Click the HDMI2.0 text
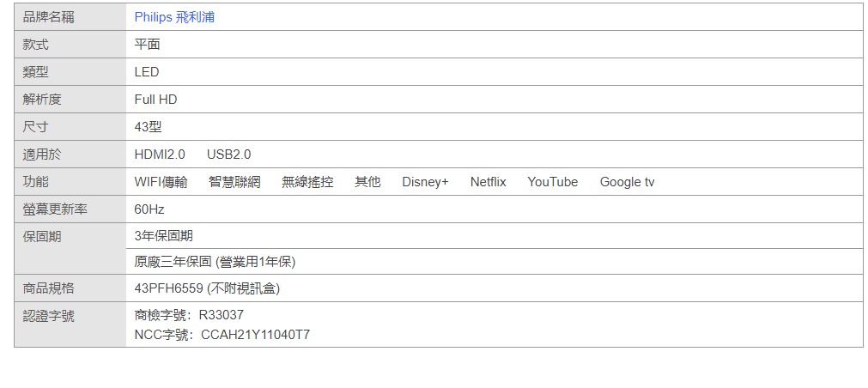868x388 pixels. pos(160,155)
